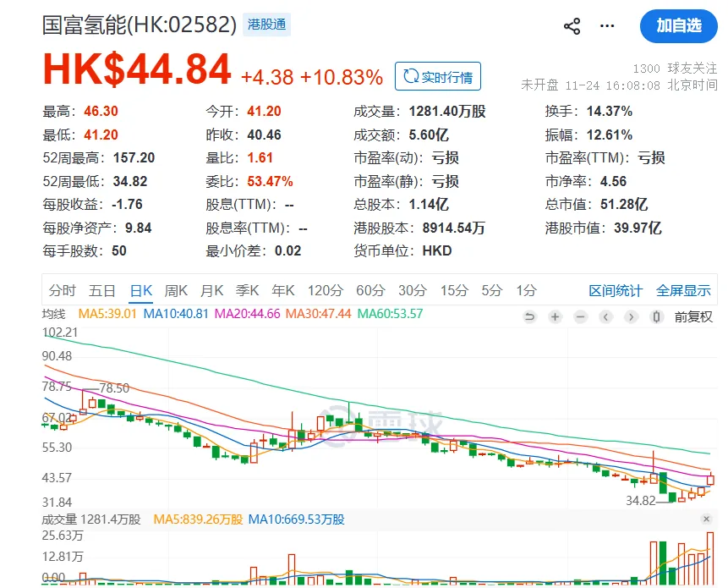Screen dimensions: 728x588
Task: Click the 委比 value 53.47%
Action: coord(270,181)
